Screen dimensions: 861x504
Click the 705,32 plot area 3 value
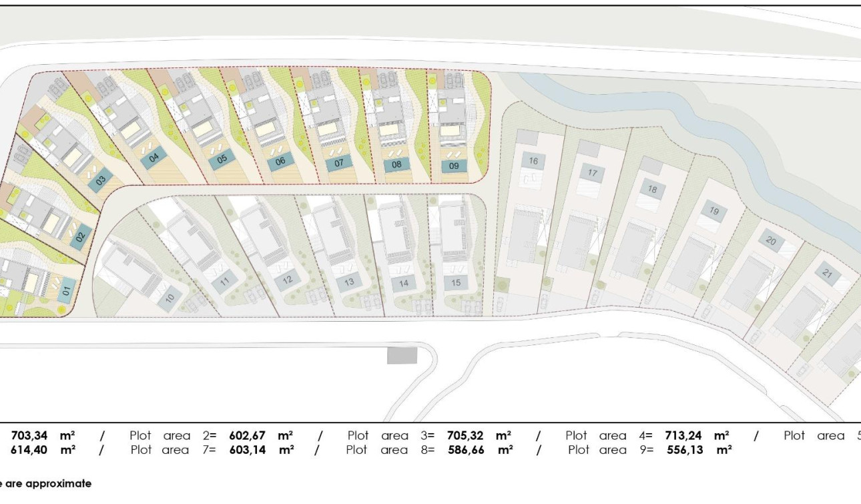click(465, 435)
